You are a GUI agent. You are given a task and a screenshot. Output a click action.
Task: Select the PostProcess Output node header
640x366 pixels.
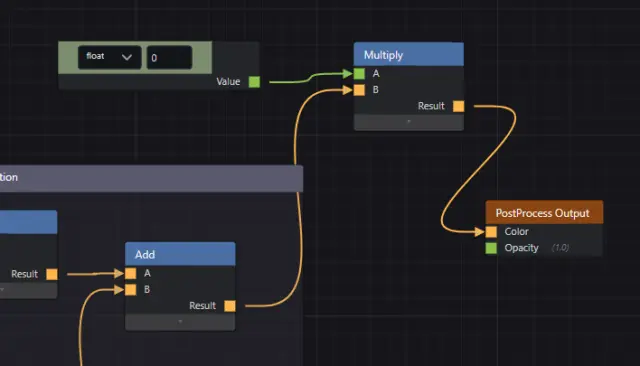click(544, 212)
